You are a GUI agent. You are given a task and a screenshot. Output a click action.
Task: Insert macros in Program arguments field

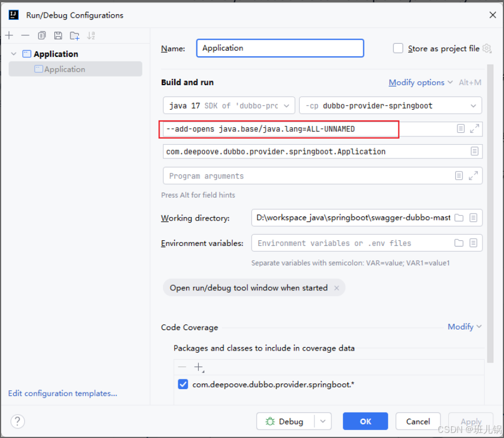click(x=459, y=176)
